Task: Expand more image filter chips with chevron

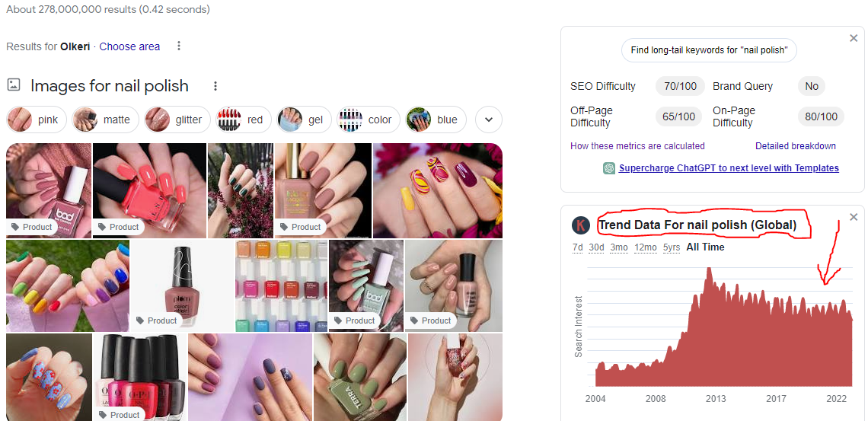Action: pyautogui.click(x=489, y=120)
